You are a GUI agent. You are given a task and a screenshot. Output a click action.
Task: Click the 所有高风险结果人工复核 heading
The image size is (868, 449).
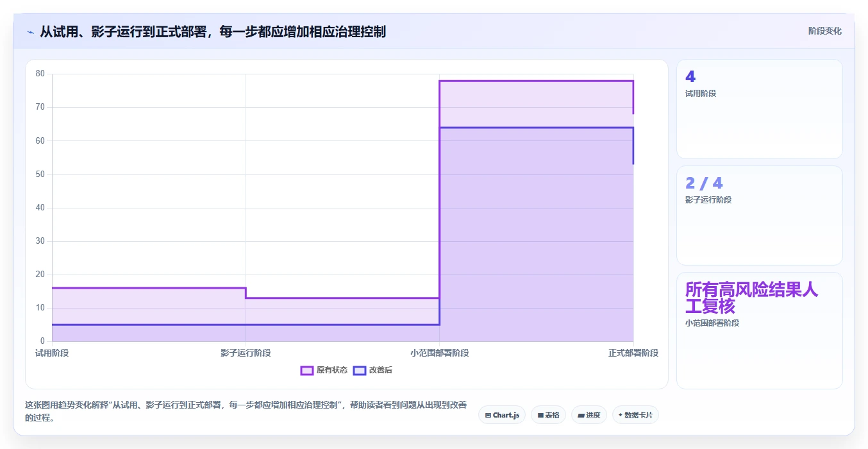coord(751,298)
